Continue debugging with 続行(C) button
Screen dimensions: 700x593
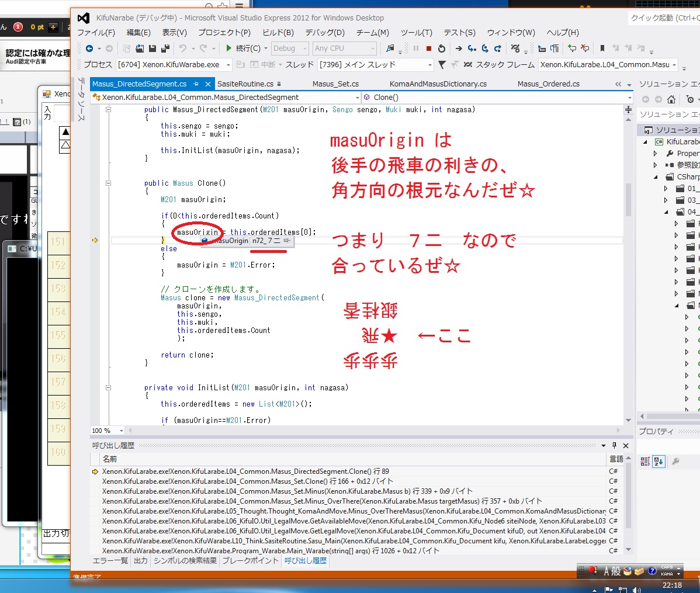click(243, 48)
